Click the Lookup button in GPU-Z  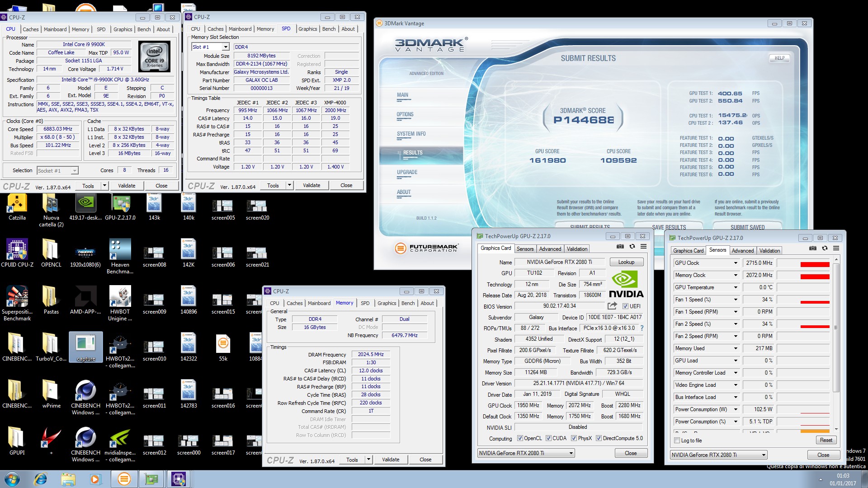click(x=626, y=262)
